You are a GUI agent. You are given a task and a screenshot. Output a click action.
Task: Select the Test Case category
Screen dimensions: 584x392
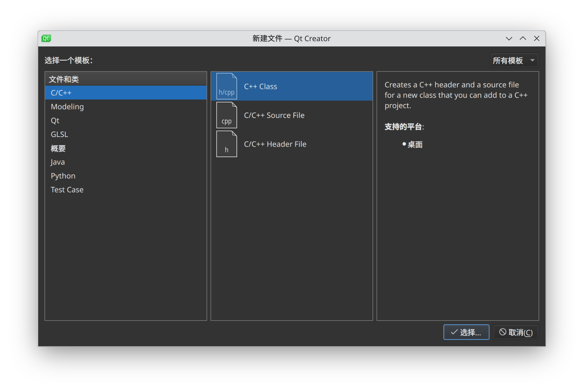point(126,190)
